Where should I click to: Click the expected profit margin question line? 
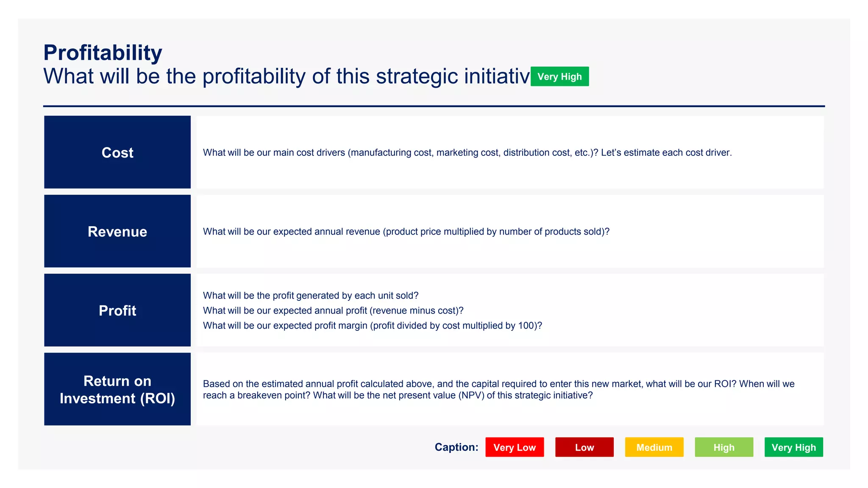point(372,326)
